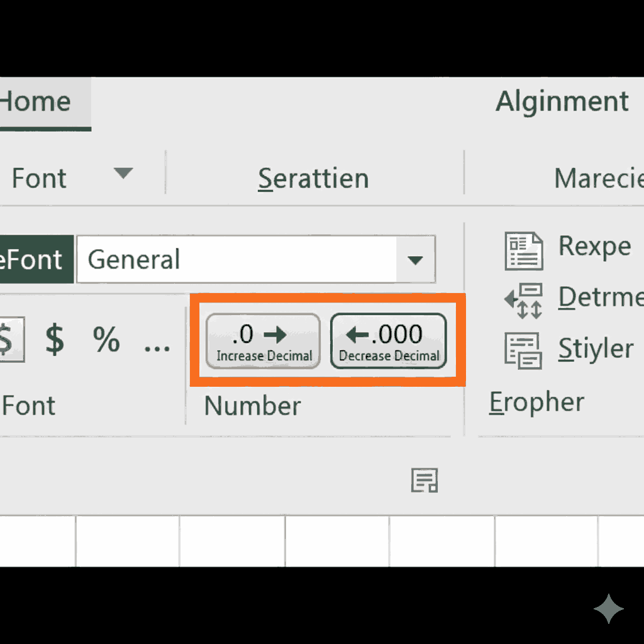Select the Alignment tab
The image size is (644, 644).
[x=562, y=101]
